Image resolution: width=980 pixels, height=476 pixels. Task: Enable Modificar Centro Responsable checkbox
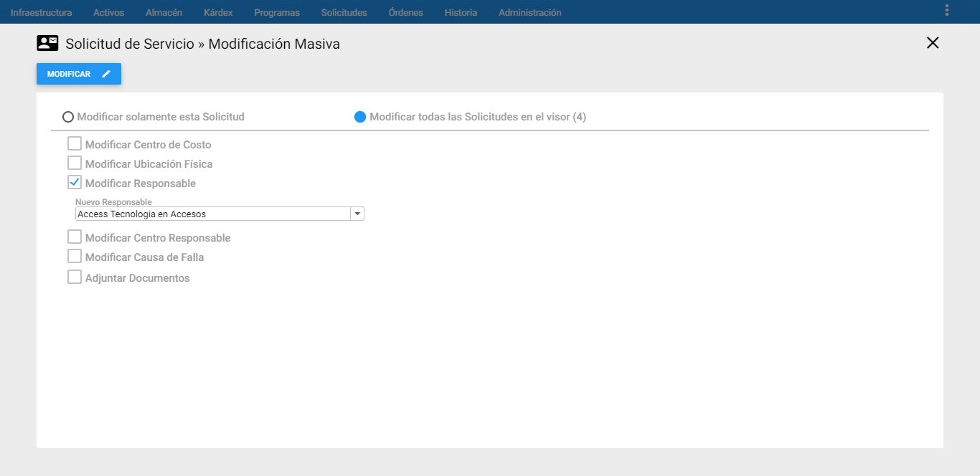coord(75,237)
